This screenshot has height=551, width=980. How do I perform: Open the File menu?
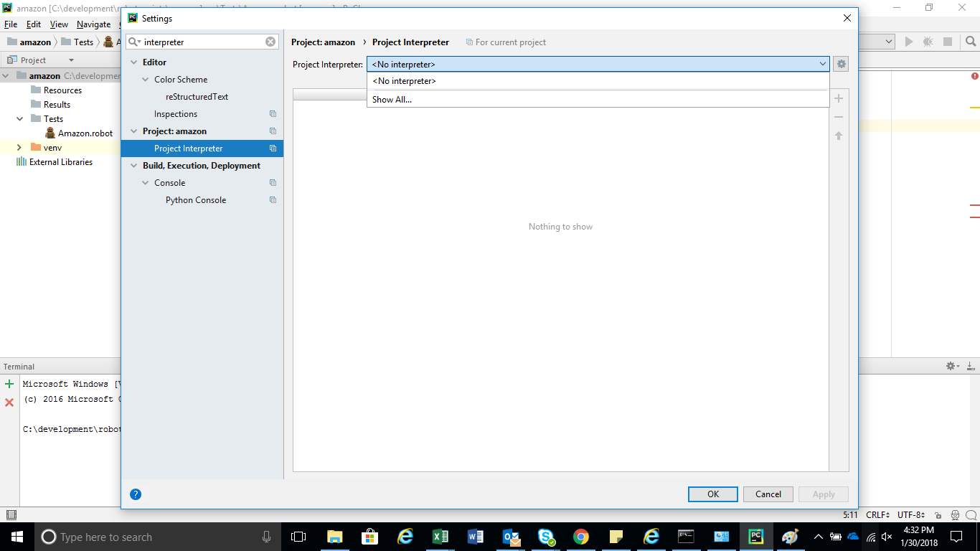10,24
